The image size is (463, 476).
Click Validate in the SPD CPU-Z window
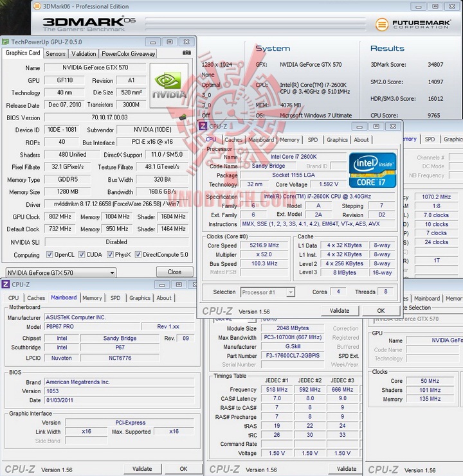tap(347, 469)
